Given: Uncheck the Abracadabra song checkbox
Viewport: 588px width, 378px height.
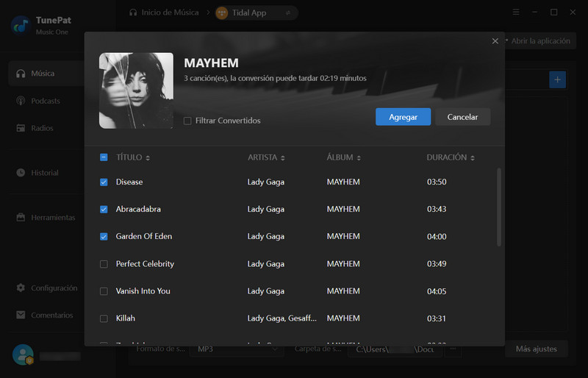Looking at the screenshot, I should [x=104, y=209].
